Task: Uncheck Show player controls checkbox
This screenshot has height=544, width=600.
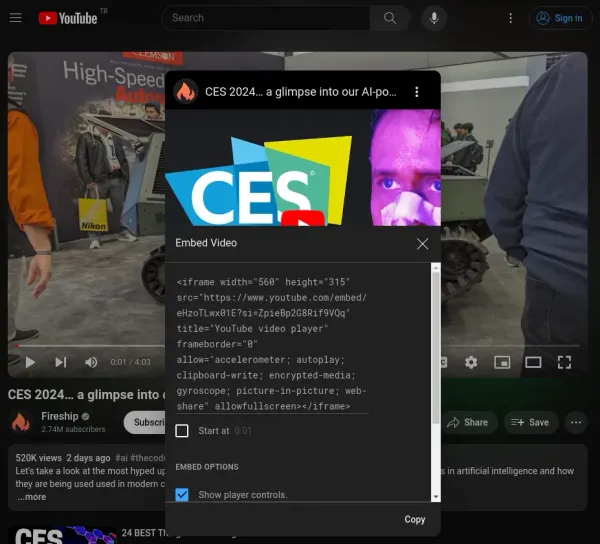Action: point(182,495)
